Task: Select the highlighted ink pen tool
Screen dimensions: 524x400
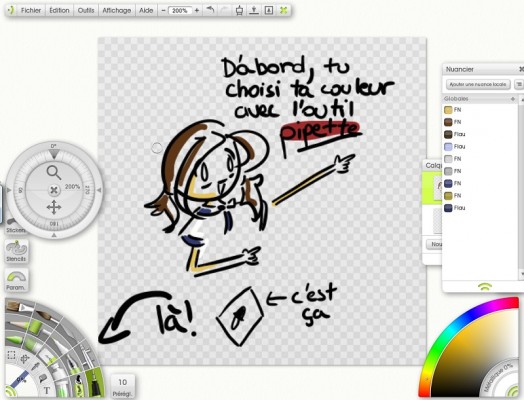Action: [x=96, y=384]
